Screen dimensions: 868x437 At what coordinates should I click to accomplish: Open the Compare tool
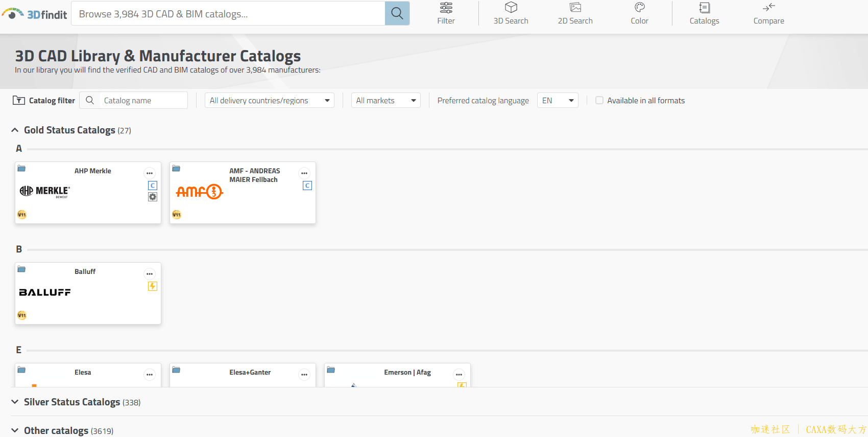pyautogui.click(x=768, y=14)
